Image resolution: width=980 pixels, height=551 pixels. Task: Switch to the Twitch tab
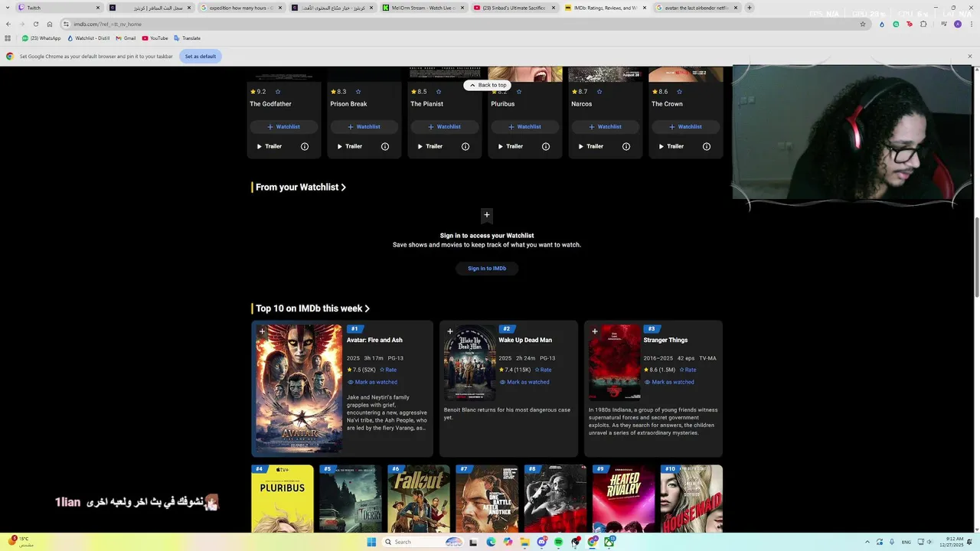click(x=59, y=8)
